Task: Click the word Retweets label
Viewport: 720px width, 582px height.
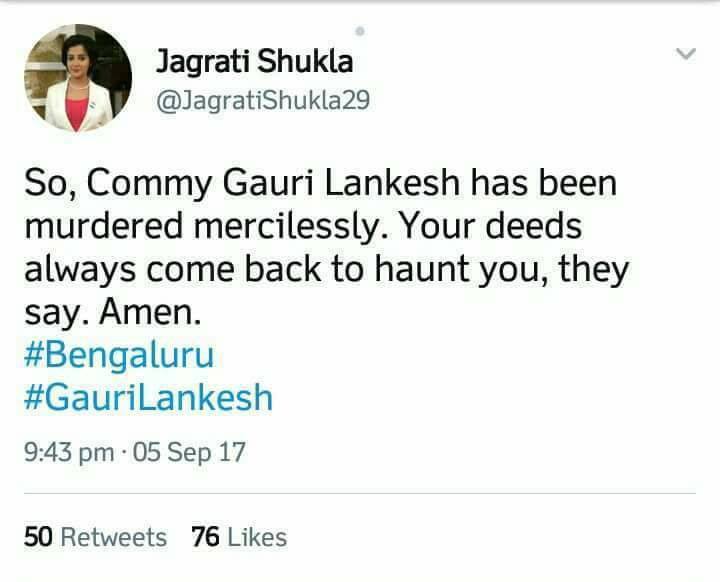Action: (x=113, y=537)
